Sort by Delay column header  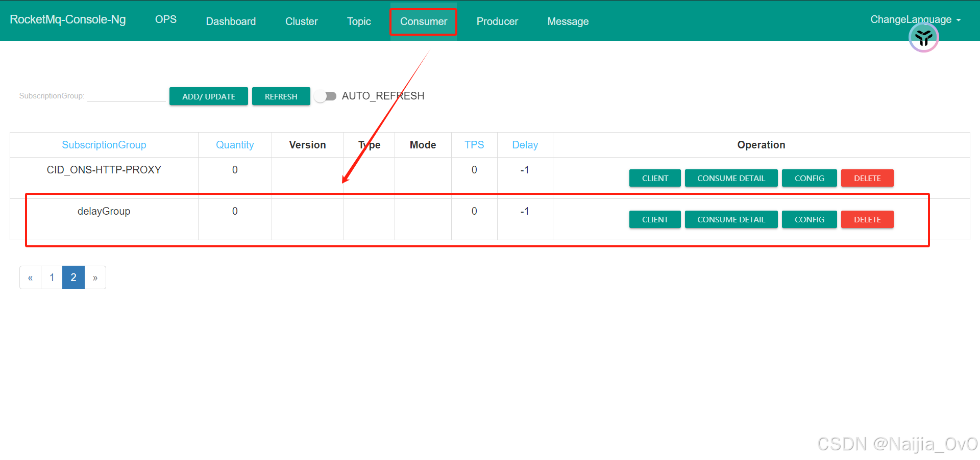[525, 145]
